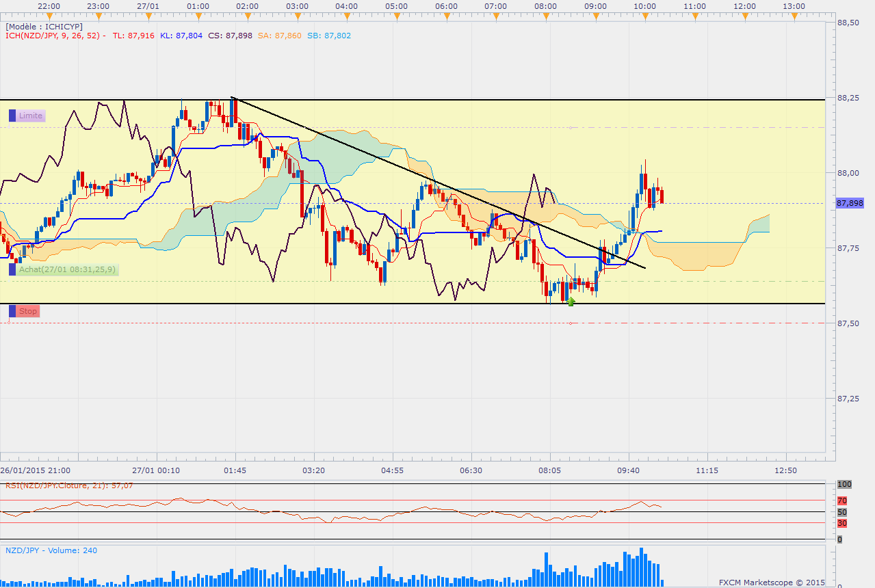The image size is (875, 588).
Task: Click the NZD/JPY - Volume label
Action: click(51, 550)
